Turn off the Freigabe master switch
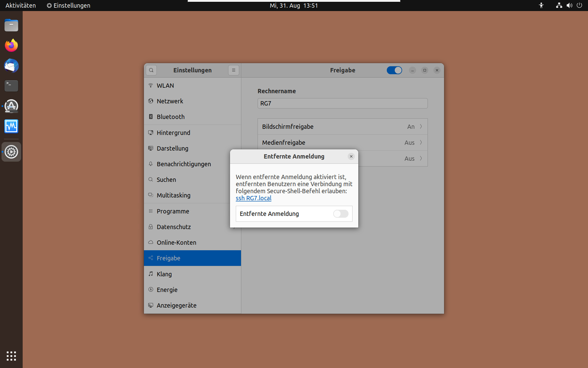This screenshot has width=588, height=368. (x=394, y=70)
